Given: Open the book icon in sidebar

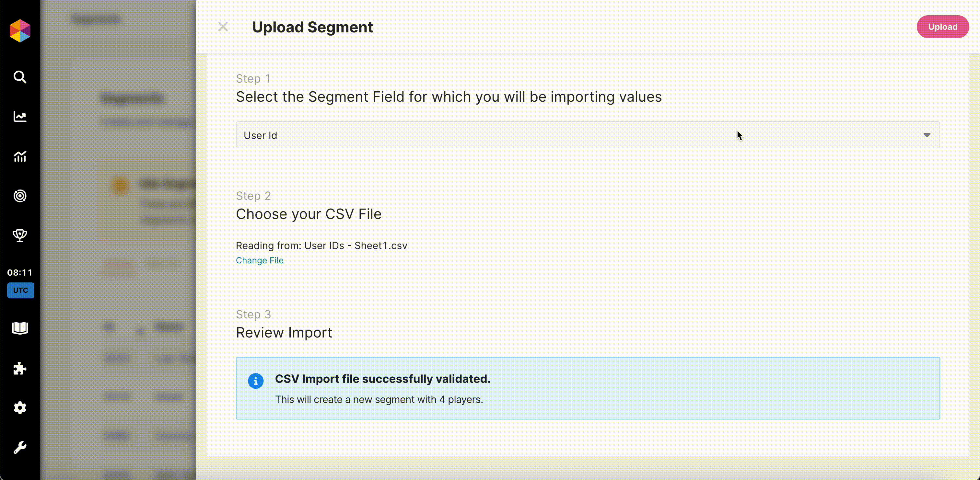Looking at the screenshot, I should pos(20,328).
